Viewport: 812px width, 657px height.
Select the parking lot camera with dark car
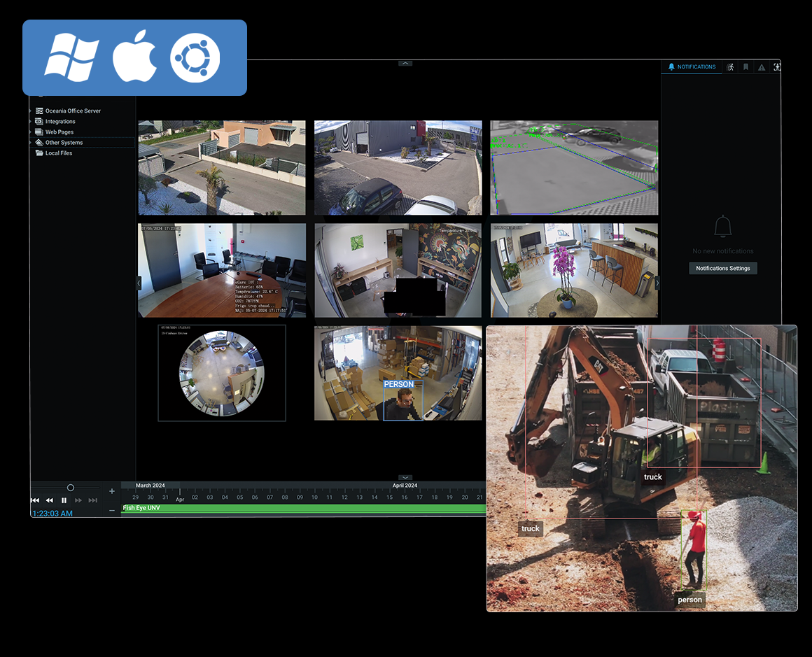point(398,168)
